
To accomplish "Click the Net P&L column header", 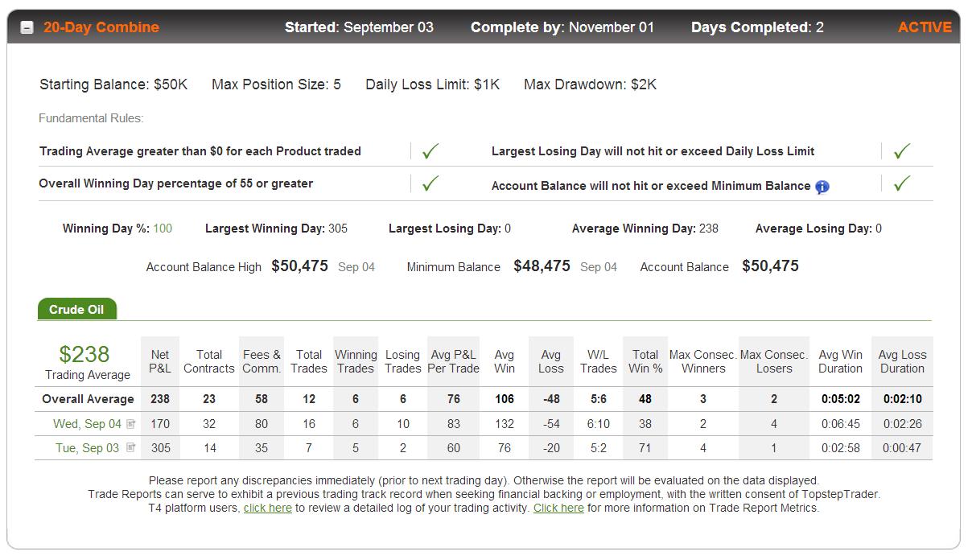I will click(160, 361).
